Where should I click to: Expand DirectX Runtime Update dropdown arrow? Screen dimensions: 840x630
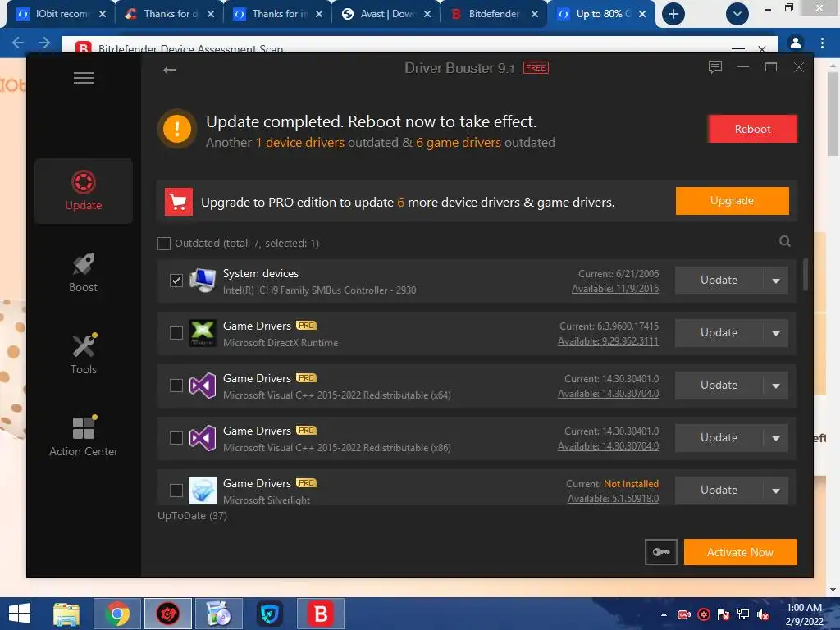point(776,333)
